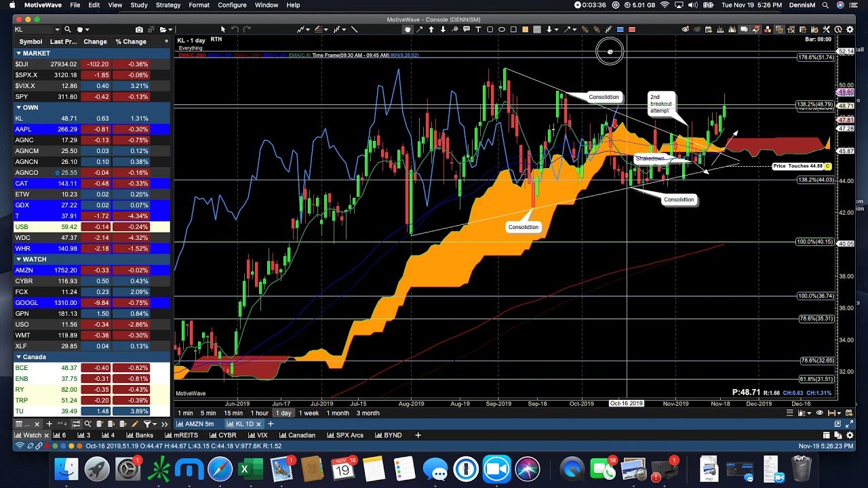Switch to the AMZN 5m chart tab

pyautogui.click(x=195, y=424)
